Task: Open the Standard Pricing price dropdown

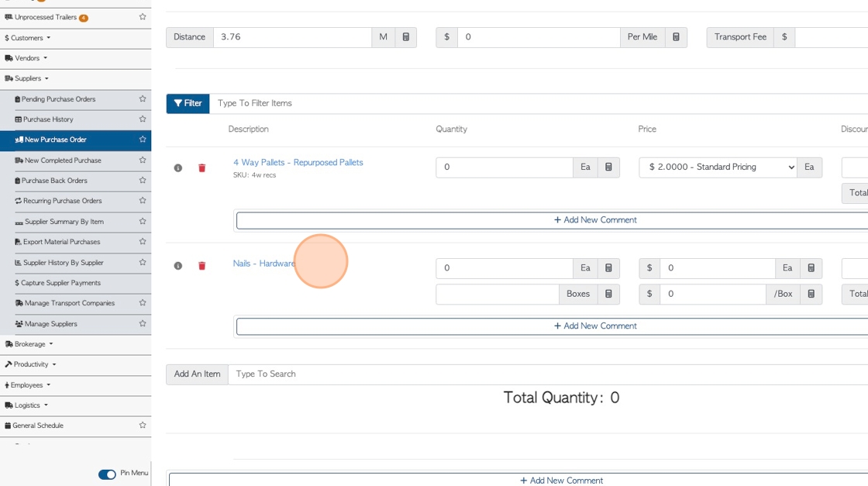Action: click(x=718, y=167)
